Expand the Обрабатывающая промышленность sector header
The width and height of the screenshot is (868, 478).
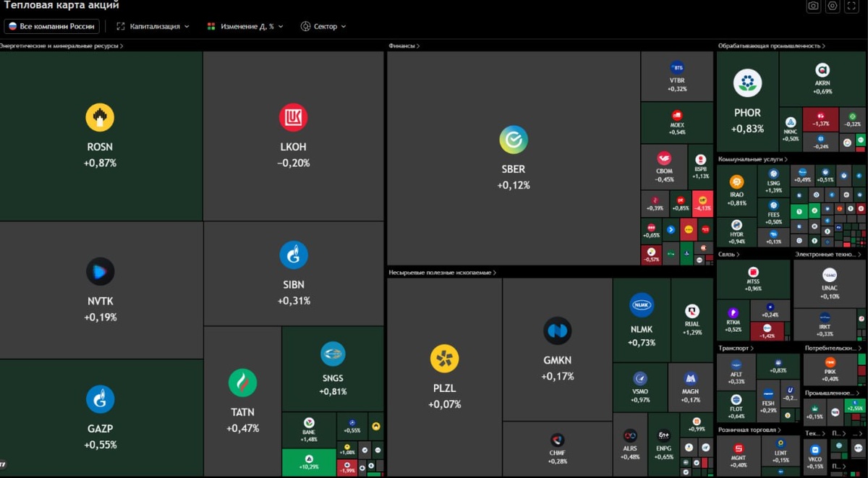pyautogui.click(x=772, y=46)
